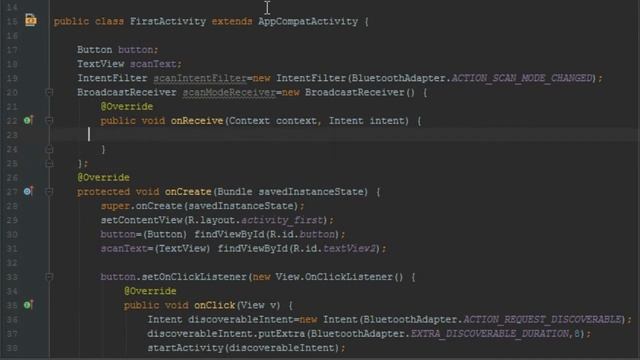Collapse the setOnClickListener block fold marker
The height and width of the screenshot is (360, 640).
click(49, 277)
